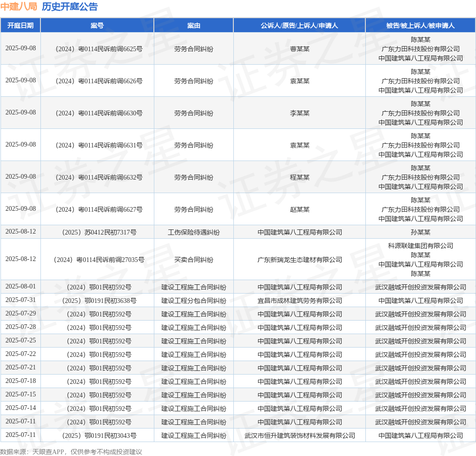Click date 2025-08-12 in the 27035号 row

pos(20,259)
